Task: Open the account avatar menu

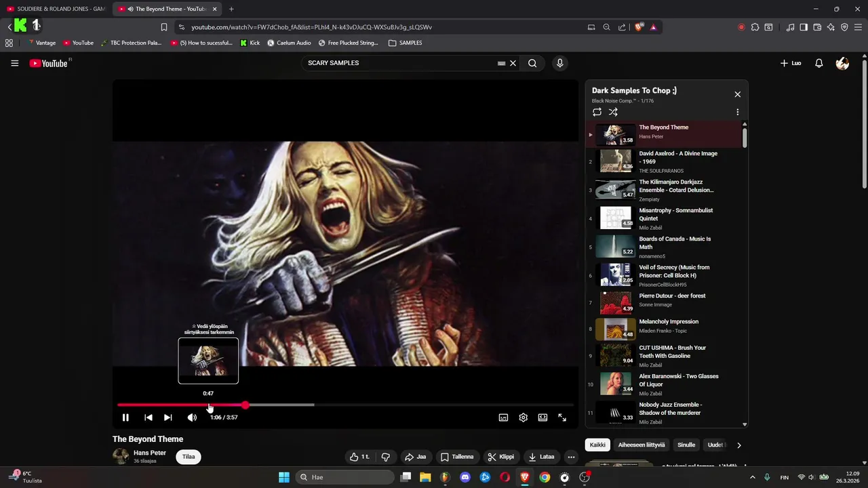Action: pyautogui.click(x=842, y=63)
